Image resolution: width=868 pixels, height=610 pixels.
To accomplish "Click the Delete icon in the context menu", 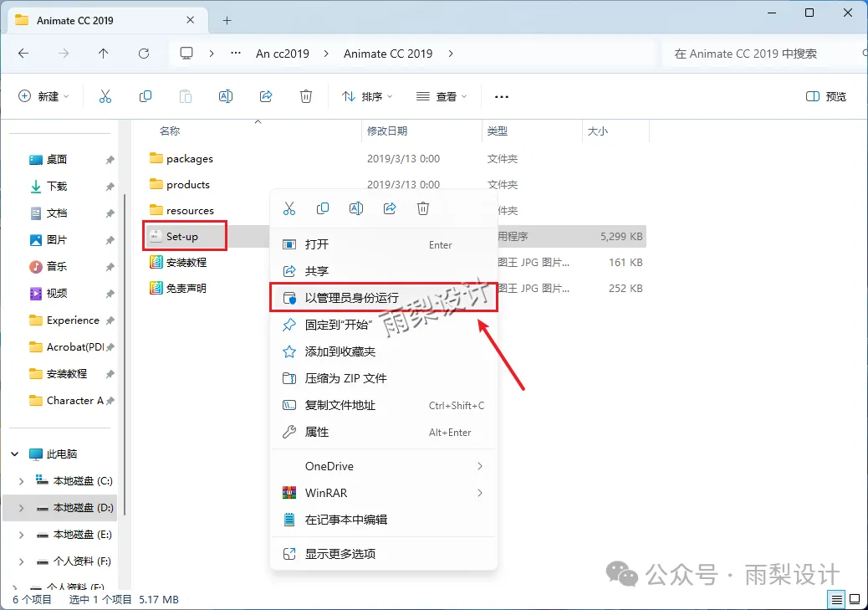I will click(423, 208).
